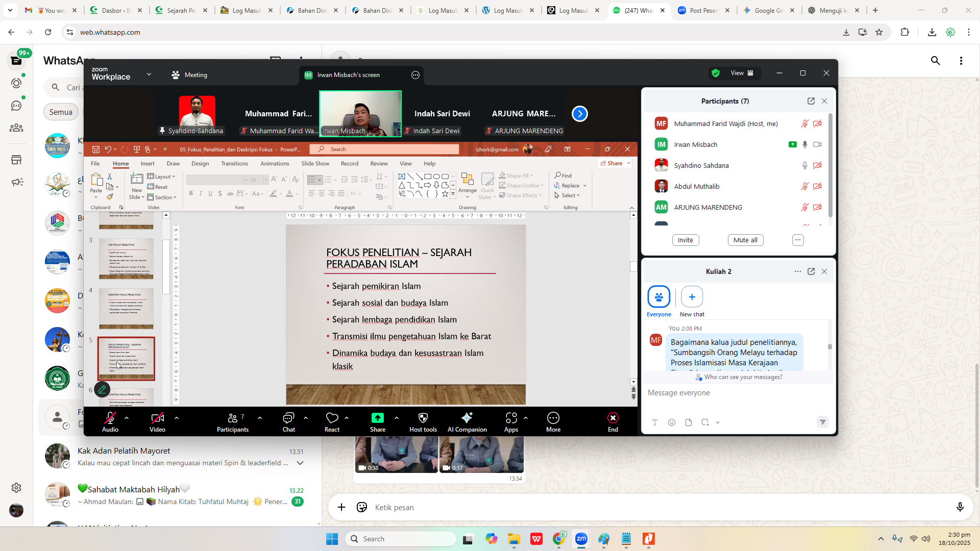
Task: Open the React heart icon
Action: 332,422
